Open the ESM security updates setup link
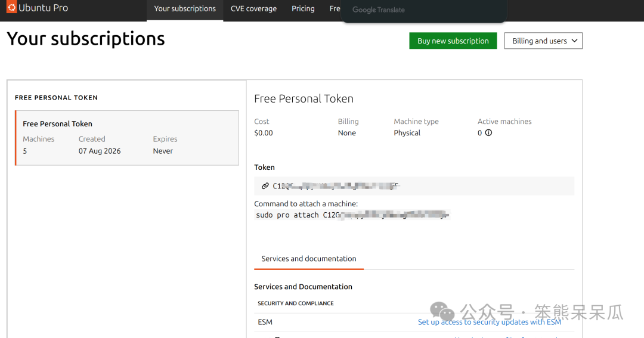 click(490, 323)
